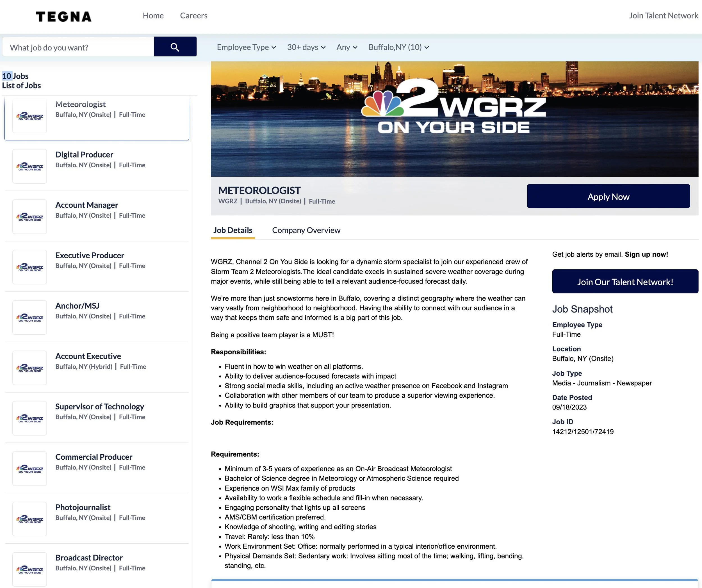
Task: Click the WGRZ On Your Side banner image
Action: [x=454, y=119]
